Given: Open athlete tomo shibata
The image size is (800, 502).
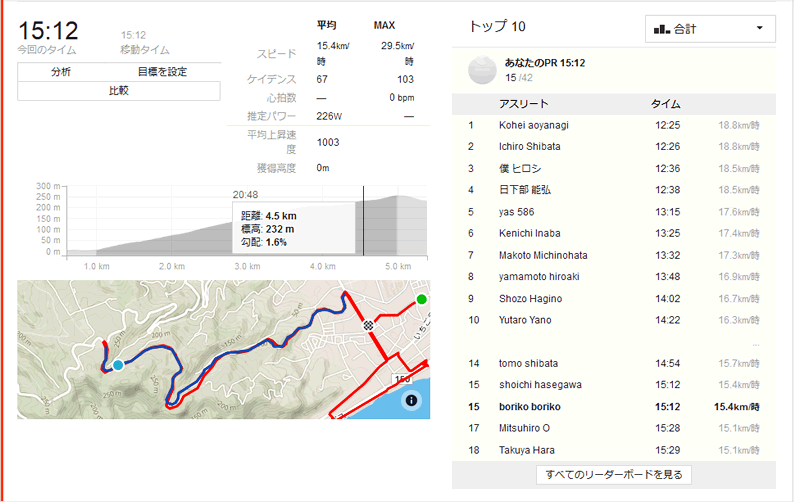Looking at the screenshot, I should point(528,363).
